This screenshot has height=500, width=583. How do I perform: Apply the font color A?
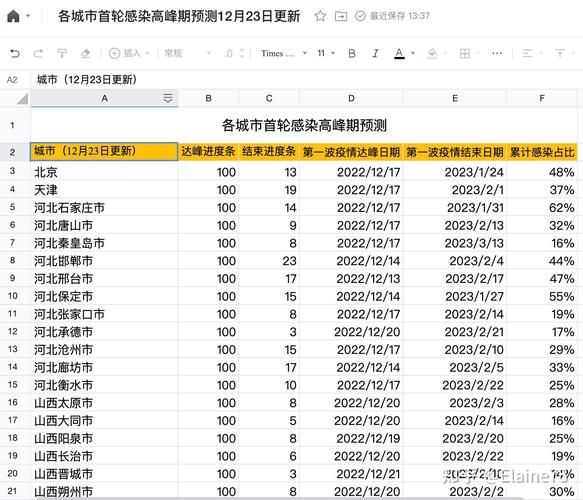tap(399, 54)
